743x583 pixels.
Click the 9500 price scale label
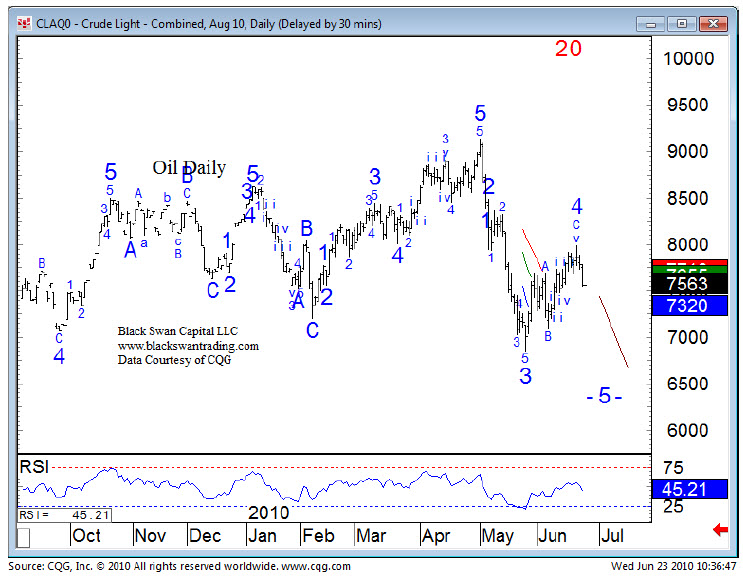[688, 105]
